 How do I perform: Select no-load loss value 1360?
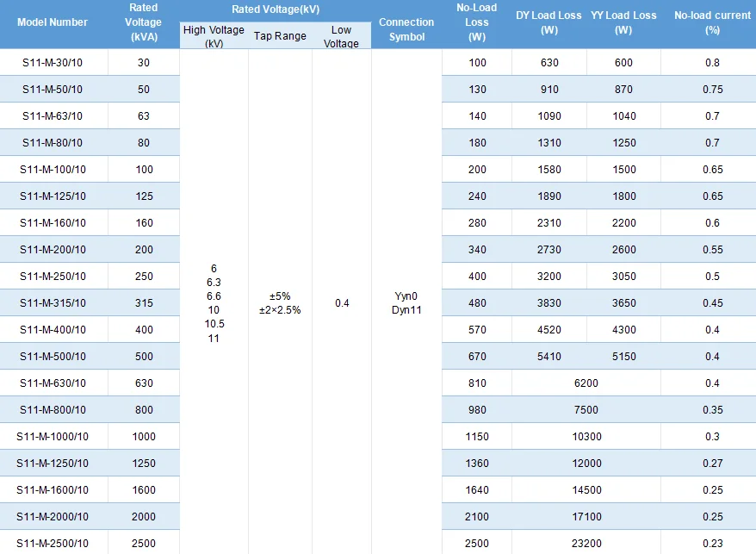click(477, 464)
